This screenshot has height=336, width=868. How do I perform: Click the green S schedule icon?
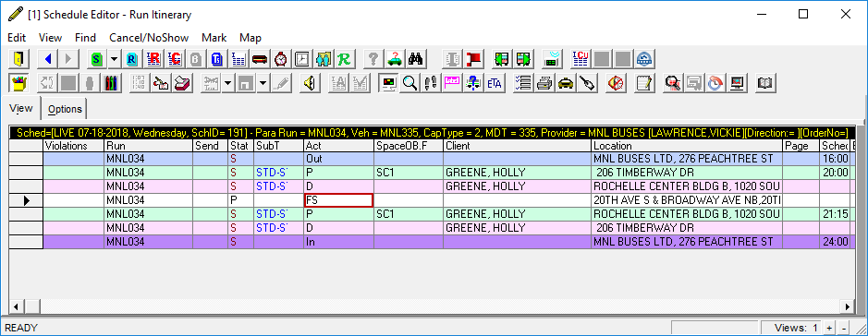pos(97,58)
